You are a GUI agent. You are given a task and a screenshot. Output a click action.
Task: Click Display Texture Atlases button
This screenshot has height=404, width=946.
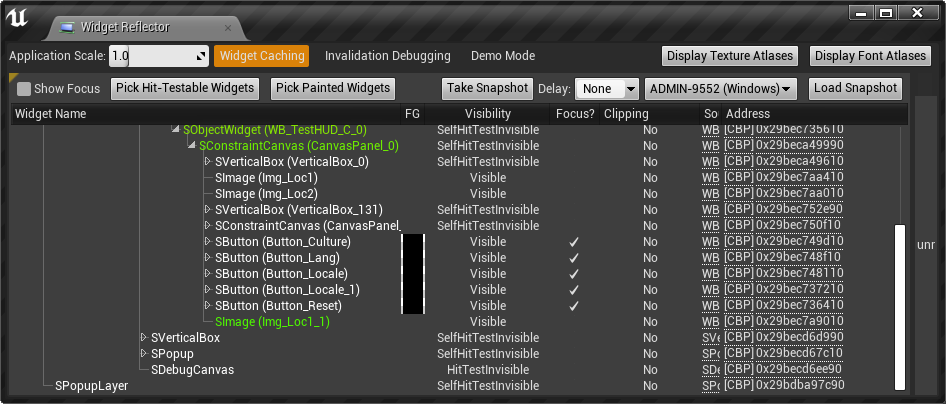pyautogui.click(x=730, y=56)
